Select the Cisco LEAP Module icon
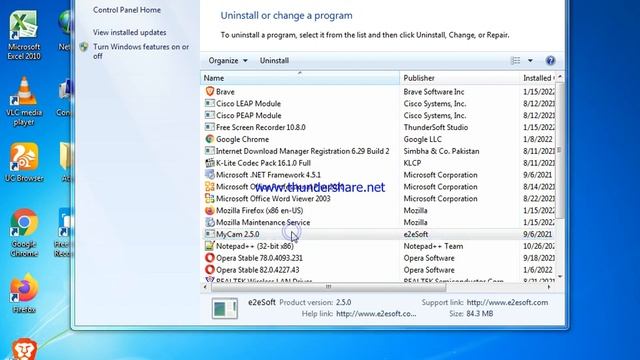 (210, 103)
